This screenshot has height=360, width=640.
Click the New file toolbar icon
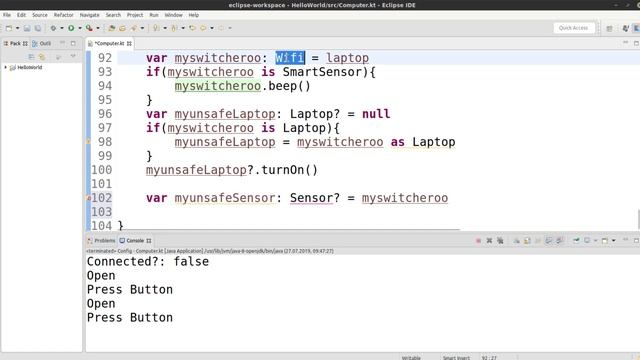coord(9,28)
